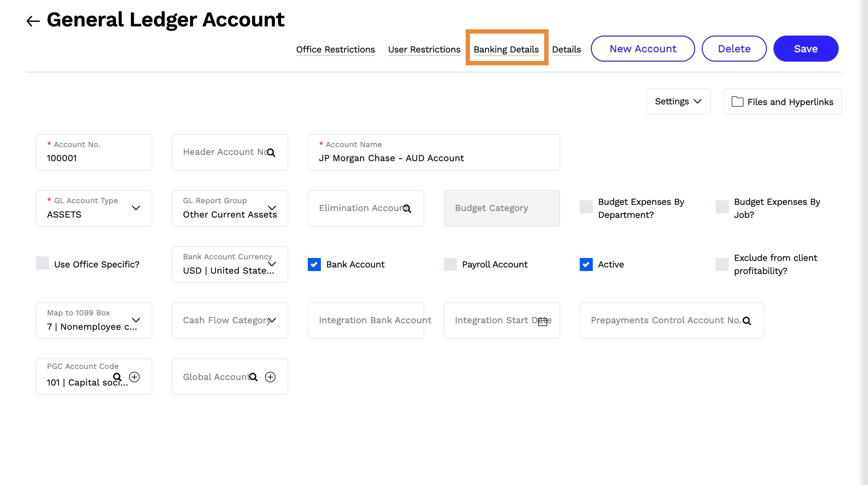Open the Map to 1099 Box dropdown
Viewport: 868px width, 485px height.
(136, 320)
